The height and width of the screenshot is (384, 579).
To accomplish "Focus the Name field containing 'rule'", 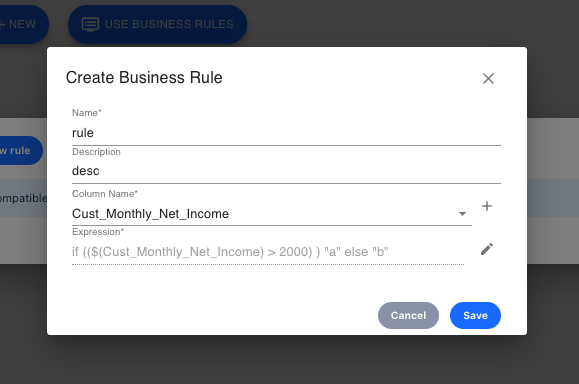I will (286, 133).
